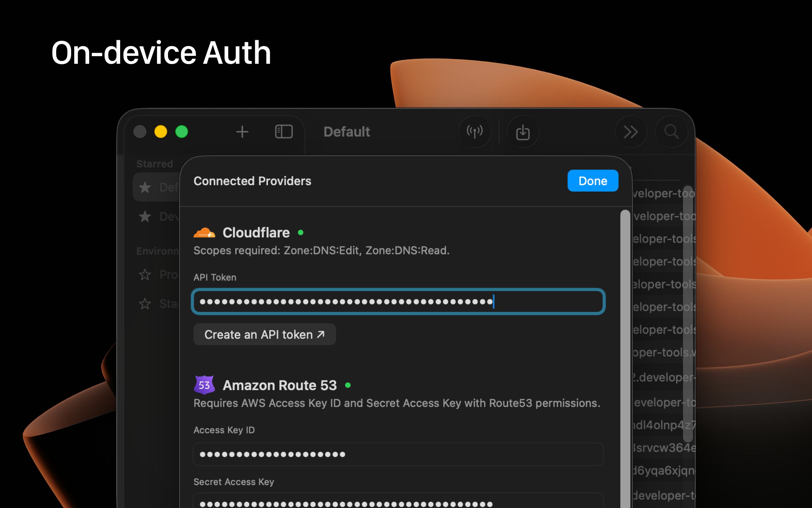Click the outline star next to Pro

145,275
